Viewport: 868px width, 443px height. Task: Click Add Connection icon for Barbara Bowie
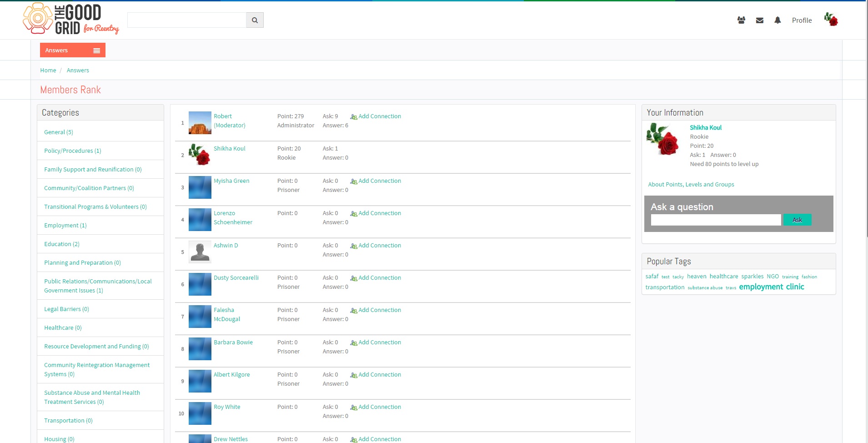pyautogui.click(x=353, y=343)
